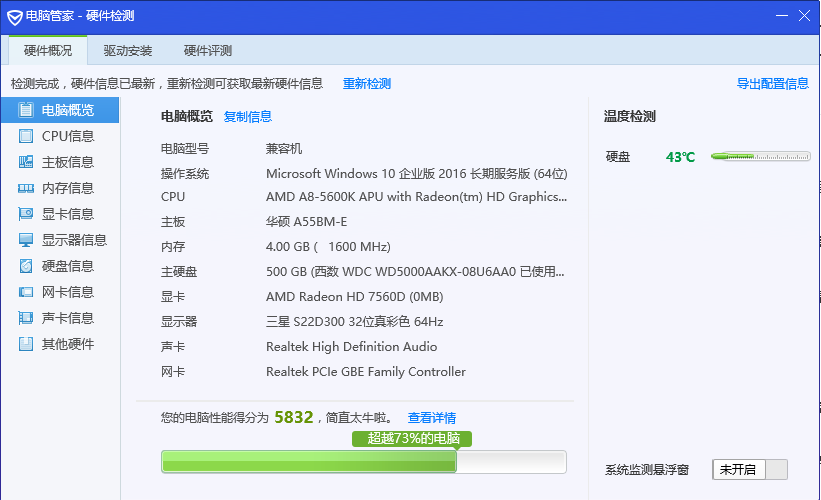Open the 网卡信息 network card icon

pyautogui.click(x=26, y=292)
